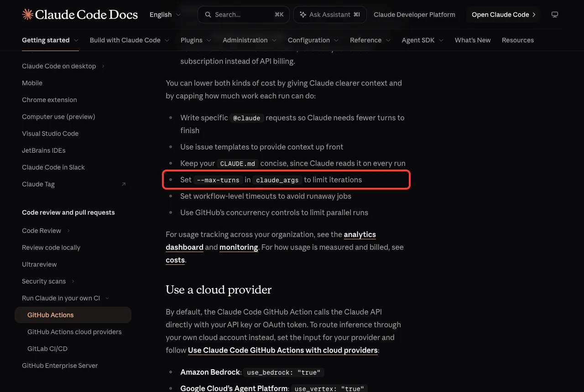Open the English language dropdown
584x392 pixels.
pyautogui.click(x=165, y=15)
